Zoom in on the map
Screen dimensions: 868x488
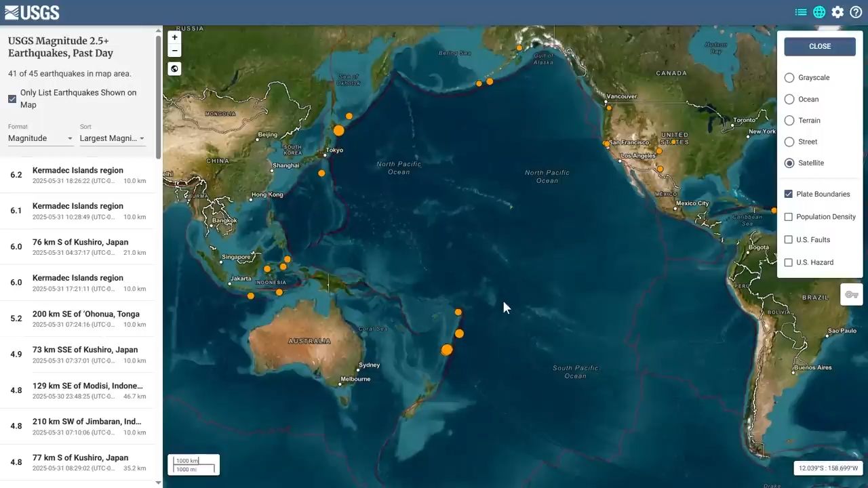pos(174,38)
